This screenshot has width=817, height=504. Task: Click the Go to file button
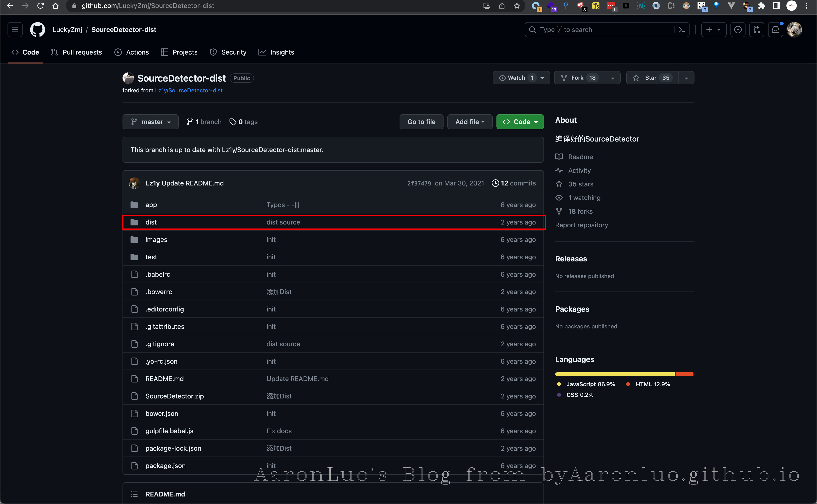(421, 122)
